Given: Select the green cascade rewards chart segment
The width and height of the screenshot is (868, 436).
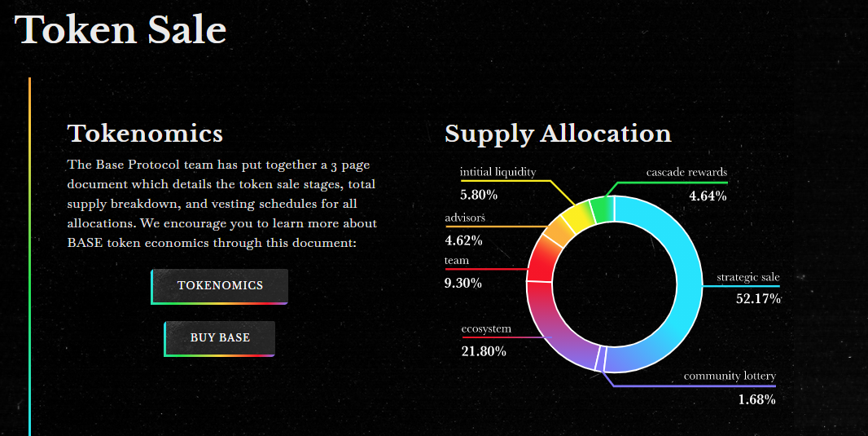Looking at the screenshot, I should [x=602, y=210].
